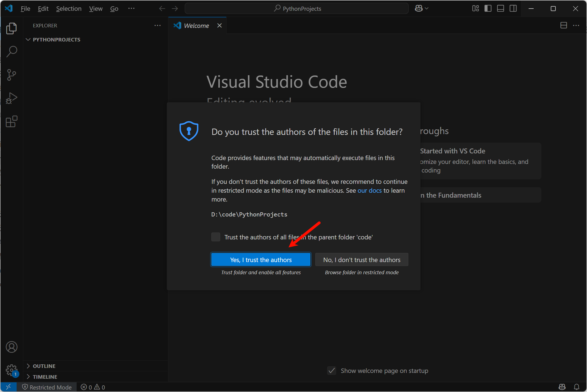Screen dimensions: 587x392
Task: Click the PythonProjects command center search box
Action: click(297, 9)
